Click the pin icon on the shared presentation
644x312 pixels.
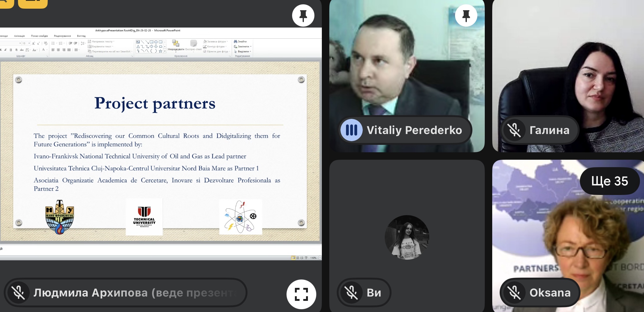303,15
